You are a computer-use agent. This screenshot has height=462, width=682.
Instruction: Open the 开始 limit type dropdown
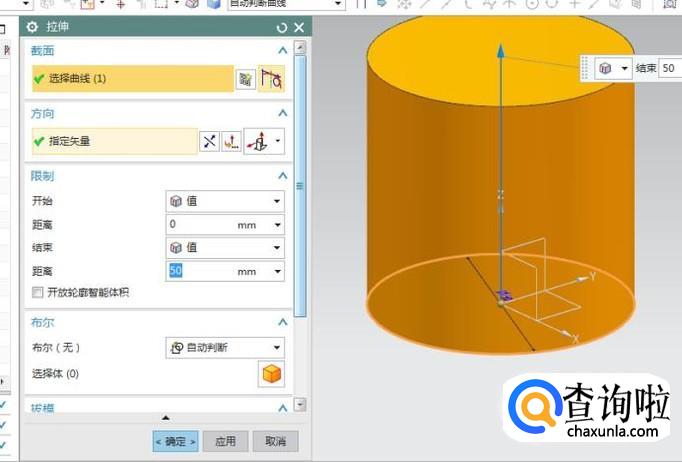click(x=225, y=201)
